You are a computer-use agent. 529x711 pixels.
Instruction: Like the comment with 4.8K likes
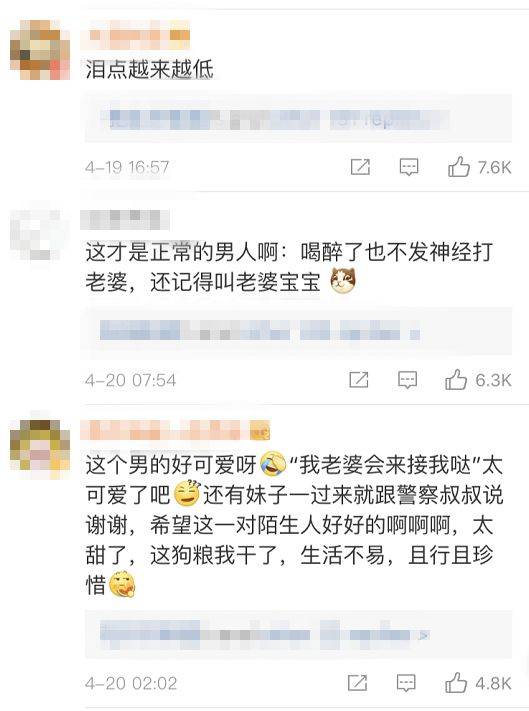coord(456,682)
